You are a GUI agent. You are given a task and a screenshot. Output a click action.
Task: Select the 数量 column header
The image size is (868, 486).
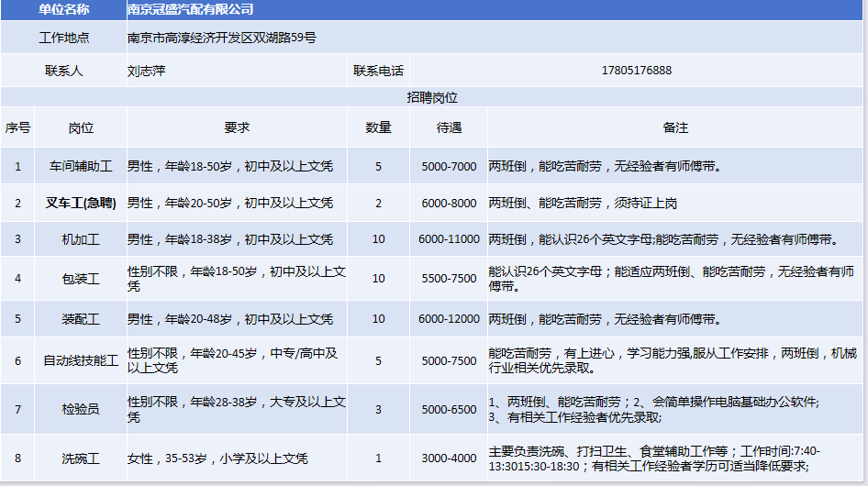378,127
